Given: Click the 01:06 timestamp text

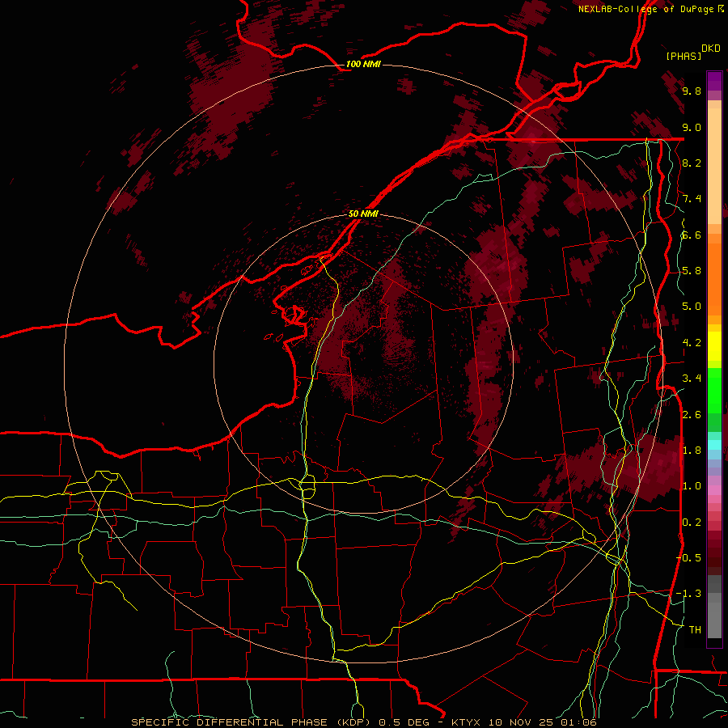Looking at the screenshot, I should tap(578, 722).
